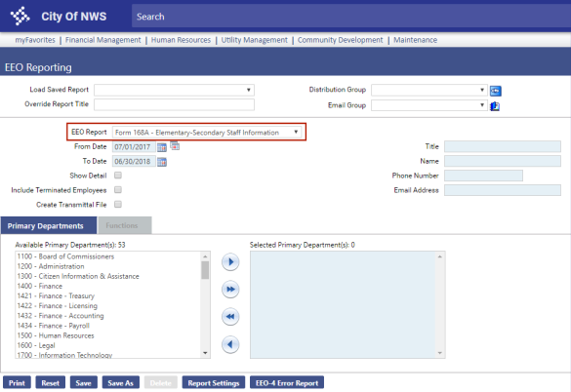Viewport: 571px width, 392px height.
Task: Remove one department with single left arrow
Action: 230,344
